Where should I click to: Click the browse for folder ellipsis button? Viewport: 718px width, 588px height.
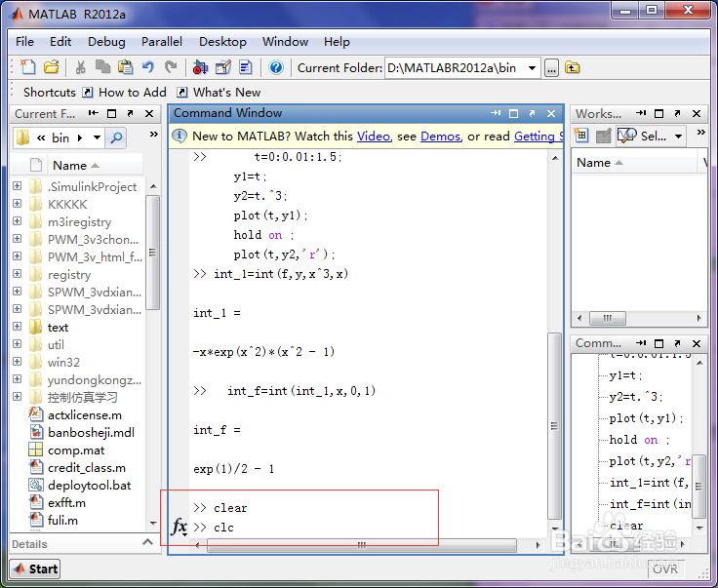551,68
